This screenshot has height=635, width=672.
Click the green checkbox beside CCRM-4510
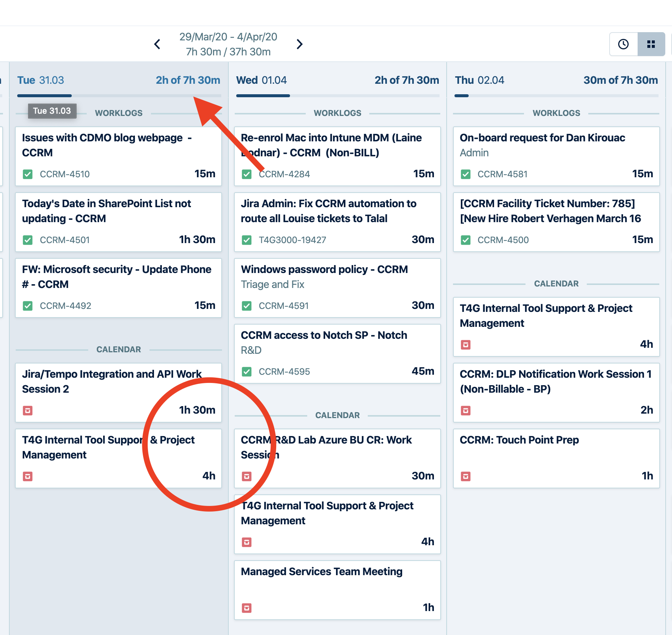point(28,174)
